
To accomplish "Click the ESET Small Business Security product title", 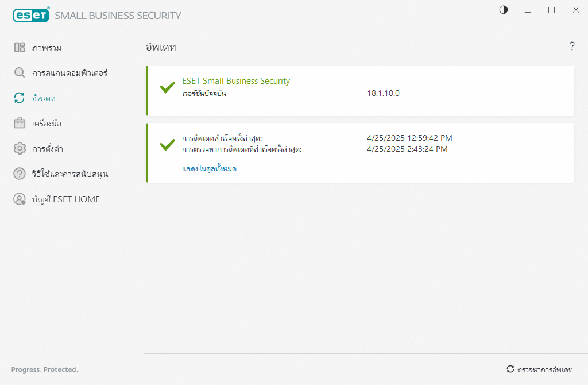I will (x=236, y=81).
